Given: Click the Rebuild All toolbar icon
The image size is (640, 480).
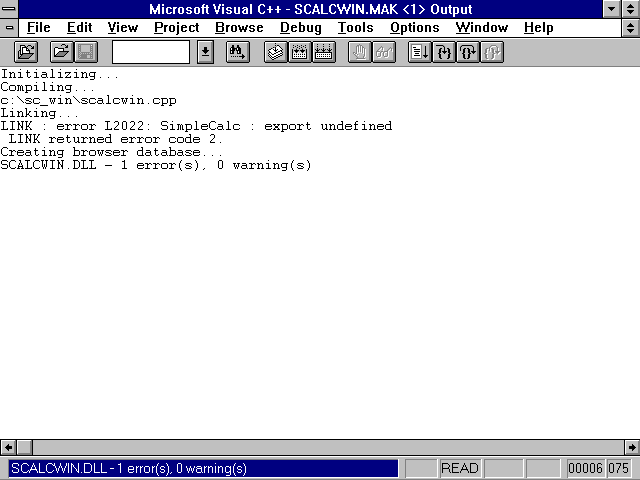Looking at the screenshot, I should (x=323, y=52).
